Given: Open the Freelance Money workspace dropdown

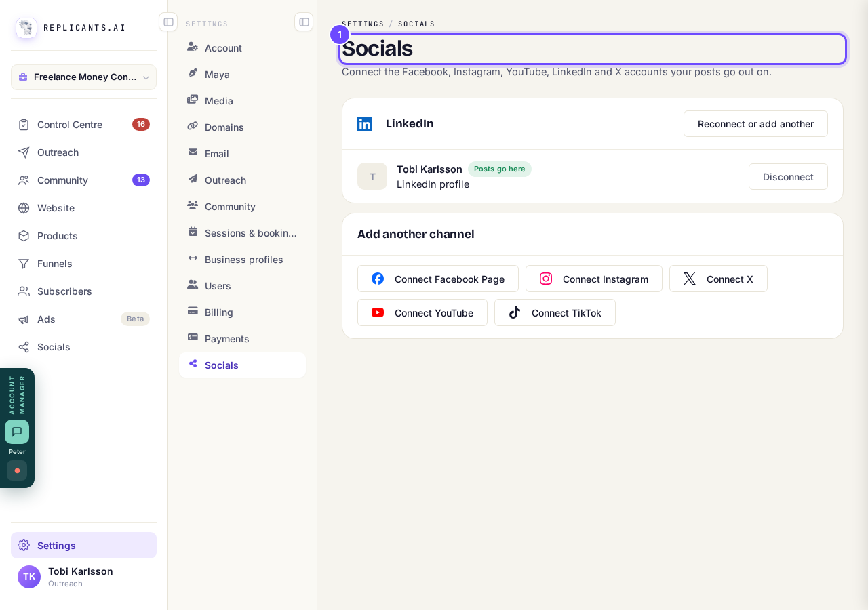Looking at the screenshot, I should click(83, 77).
